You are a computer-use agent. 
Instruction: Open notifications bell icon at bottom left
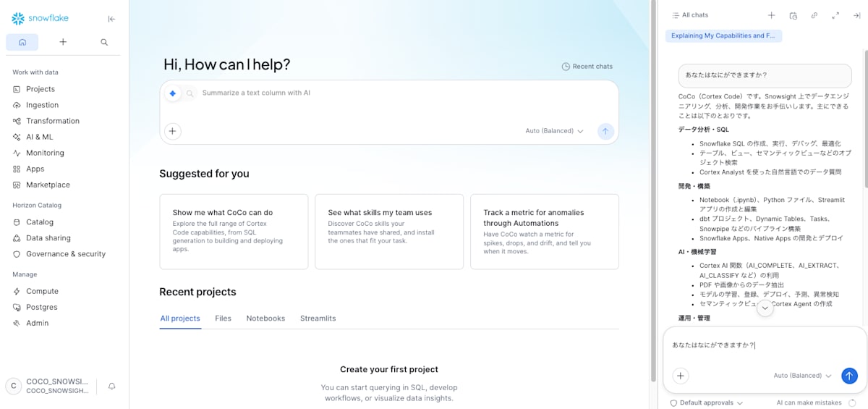(111, 386)
